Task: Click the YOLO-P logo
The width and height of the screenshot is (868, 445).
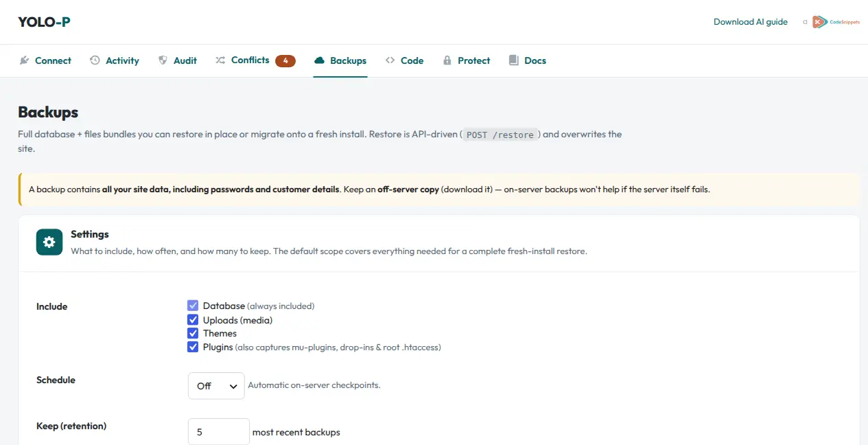Action: point(44,22)
